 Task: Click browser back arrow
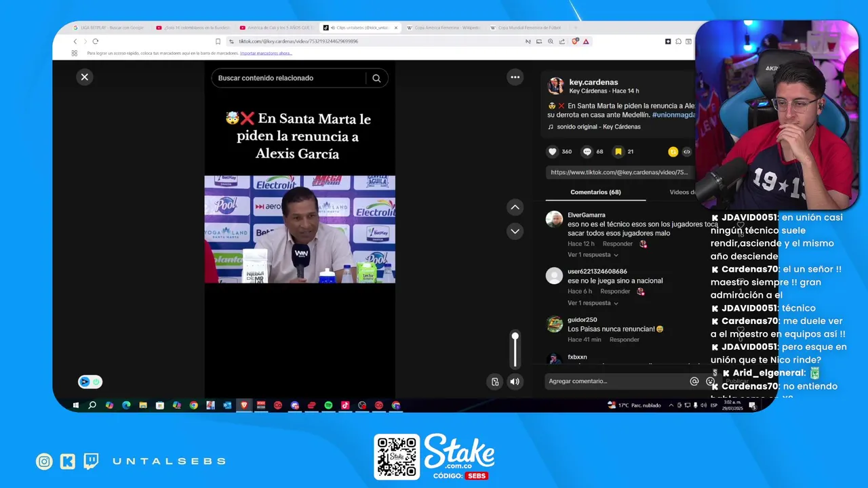pyautogui.click(x=75, y=41)
